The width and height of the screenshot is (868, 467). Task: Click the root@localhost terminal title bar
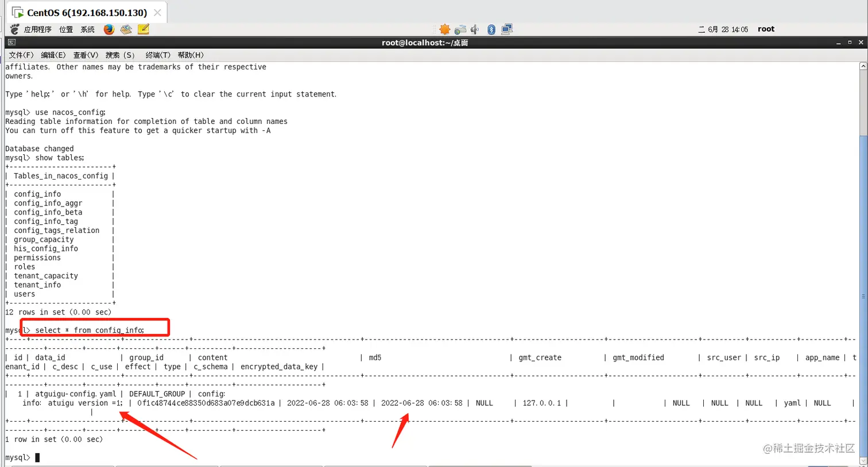pos(425,42)
